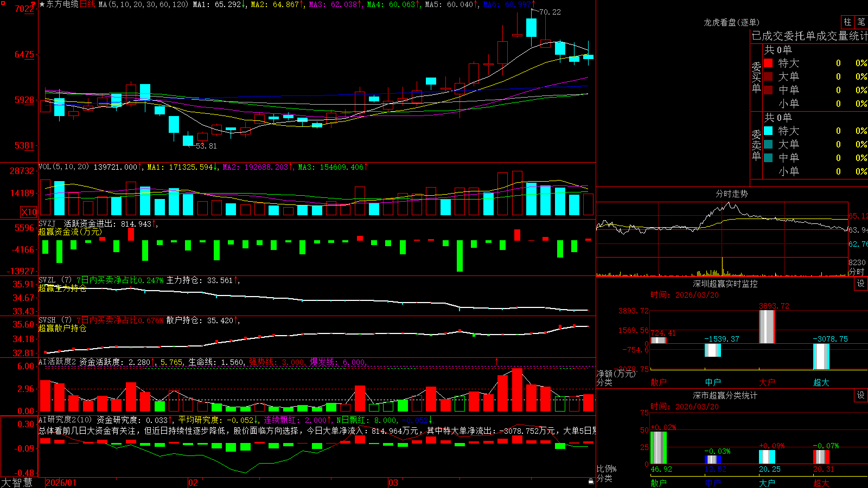Viewport: 868px width, 488px height.
Task: Click the AI活跃度2 indicator label
Action: pos(58,362)
